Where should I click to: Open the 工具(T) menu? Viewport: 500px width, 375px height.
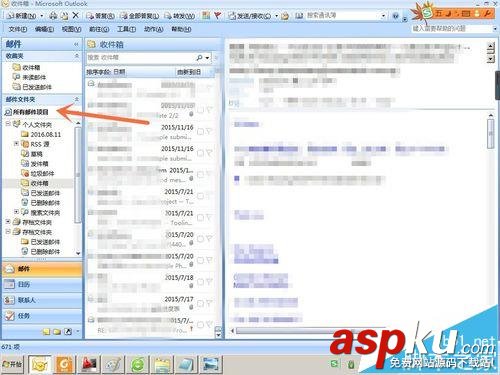pos(126,29)
